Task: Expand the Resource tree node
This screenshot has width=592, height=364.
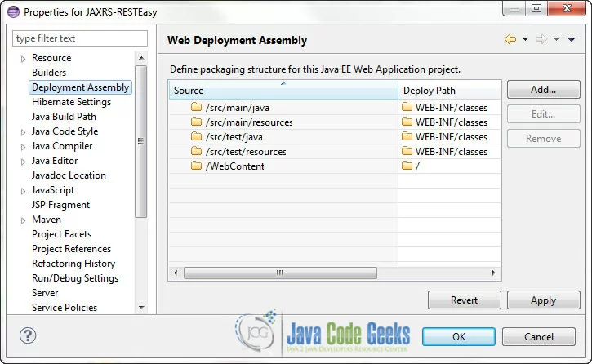Action: (23, 59)
